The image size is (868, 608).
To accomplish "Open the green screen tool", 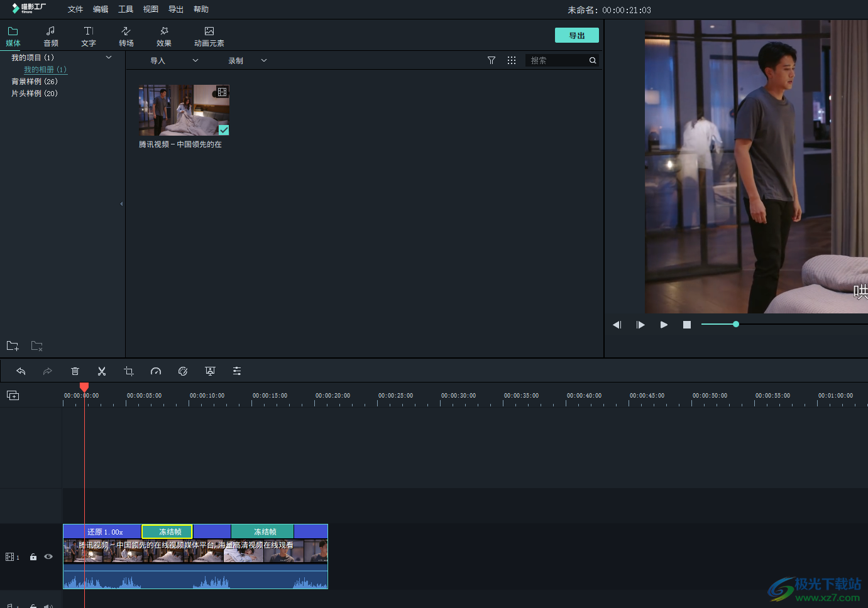I will click(210, 371).
